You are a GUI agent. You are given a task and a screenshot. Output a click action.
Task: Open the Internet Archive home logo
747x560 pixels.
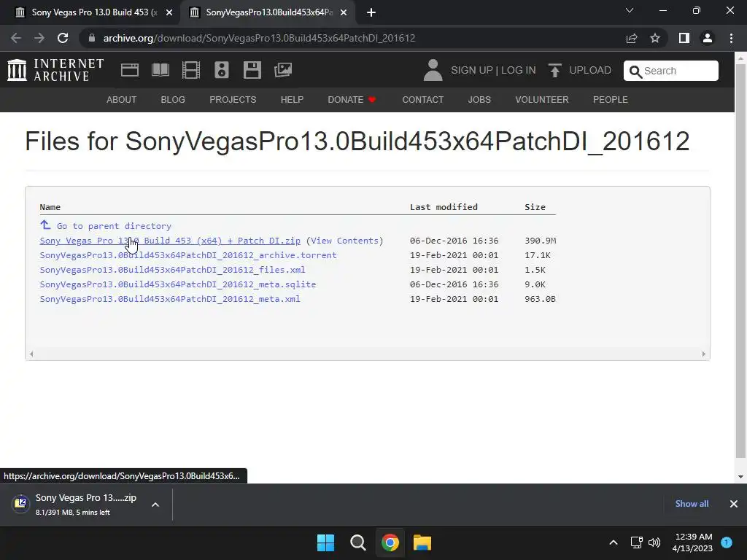[x=55, y=70]
